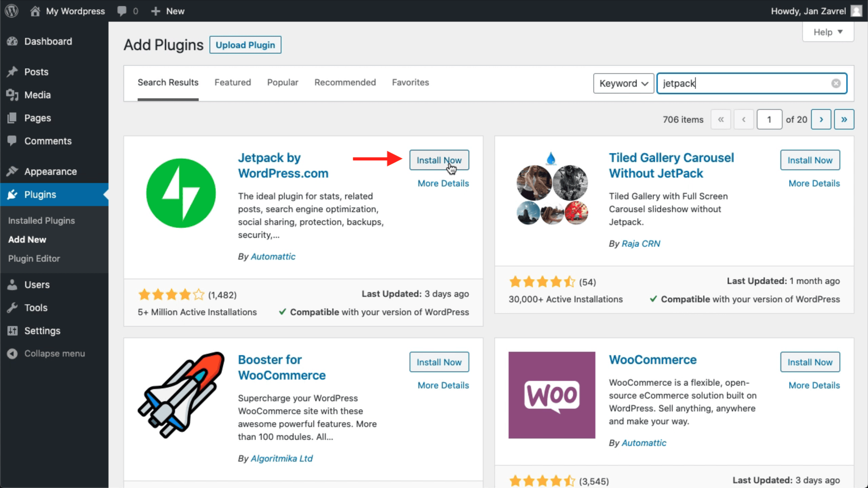Open More Details for Tiled Gallery Carousel
Viewport: 868px width, 488px height.
[x=814, y=183]
